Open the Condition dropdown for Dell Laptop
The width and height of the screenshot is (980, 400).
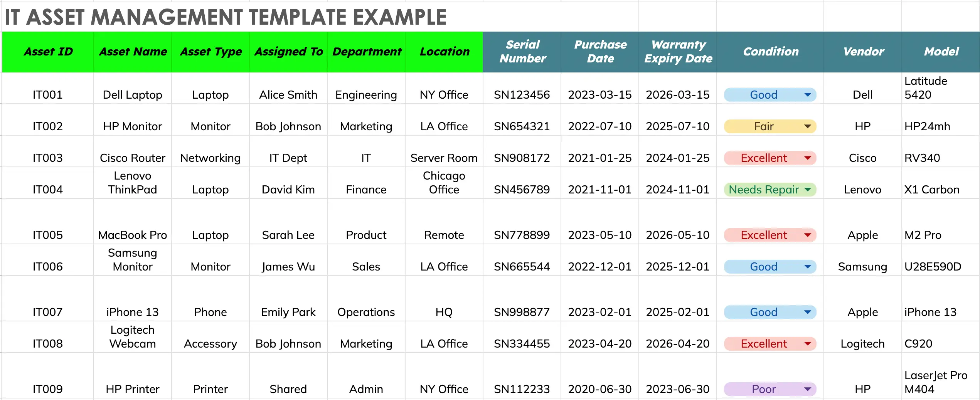pyautogui.click(x=808, y=95)
